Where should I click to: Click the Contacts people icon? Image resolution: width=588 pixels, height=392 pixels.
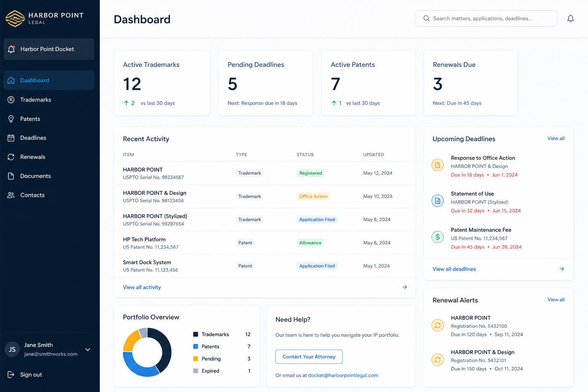pyautogui.click(x=11, y=195)
